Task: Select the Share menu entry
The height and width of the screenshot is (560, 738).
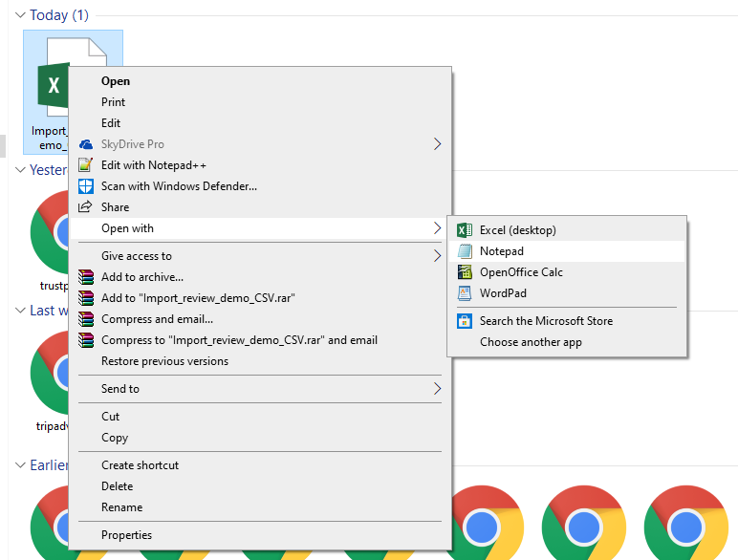Action: click(x=260, y=207)
